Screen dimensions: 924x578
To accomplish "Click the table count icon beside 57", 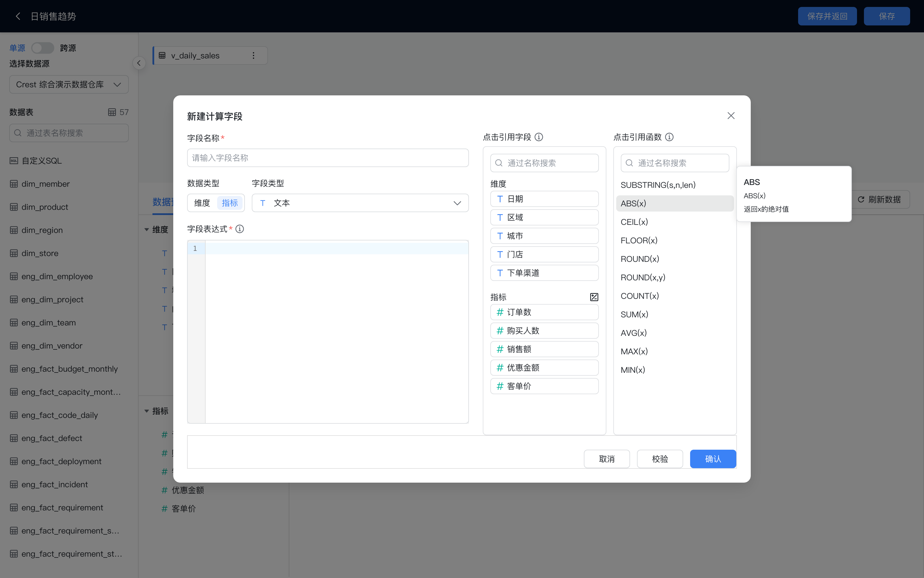I will click(x=112, y=112).
